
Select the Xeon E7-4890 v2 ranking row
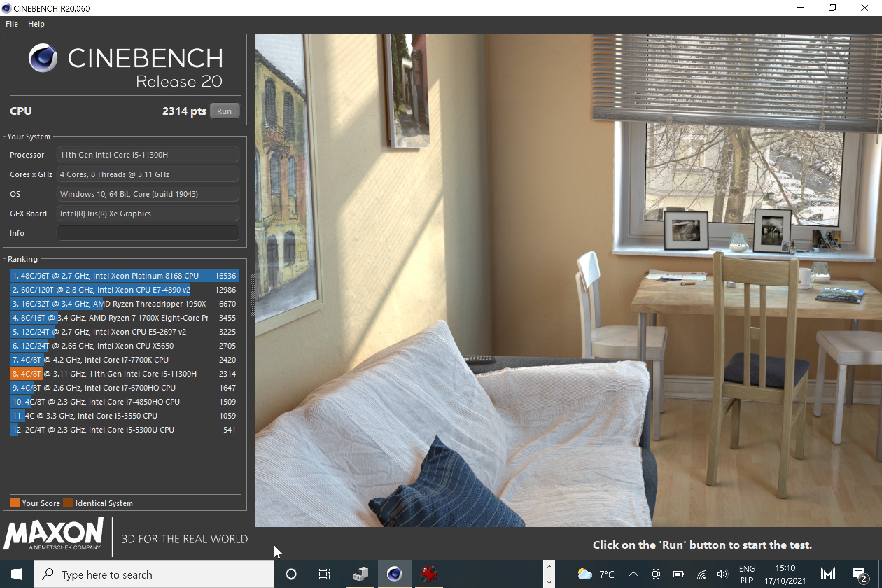point(125,290)
